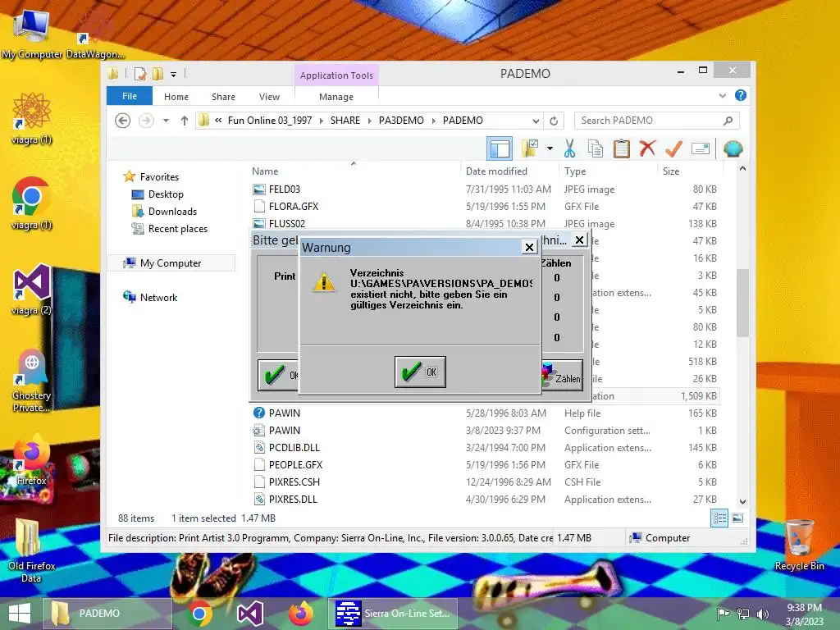Click the New Folder quick access icon
Screen dimensions: 840x630
[158, 73]
